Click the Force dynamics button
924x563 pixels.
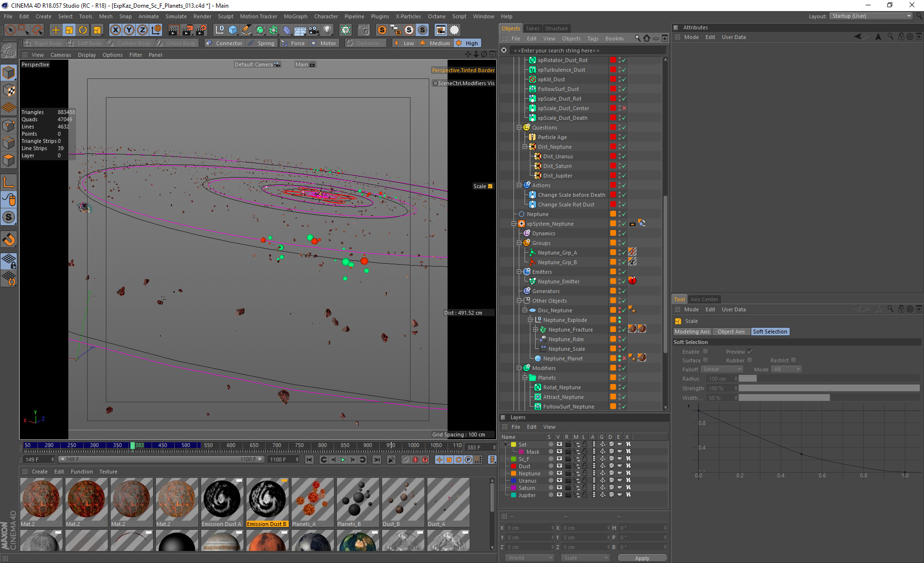(293, 43)
